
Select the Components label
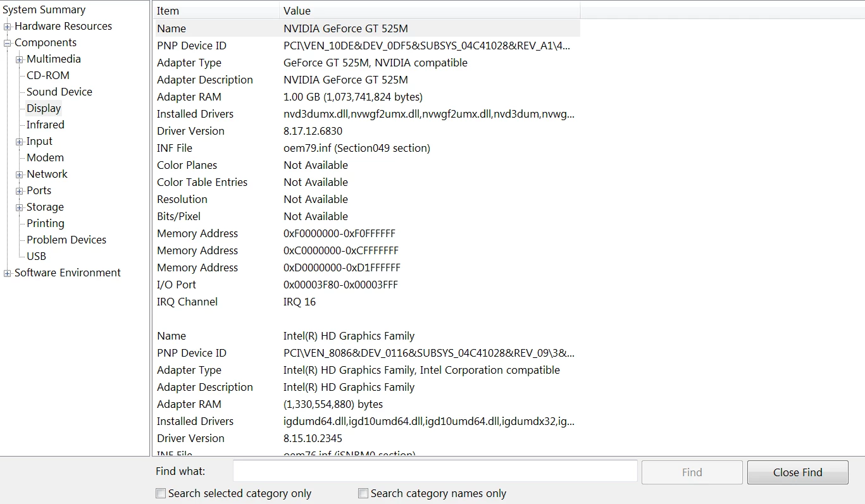[x=45, y=42]
